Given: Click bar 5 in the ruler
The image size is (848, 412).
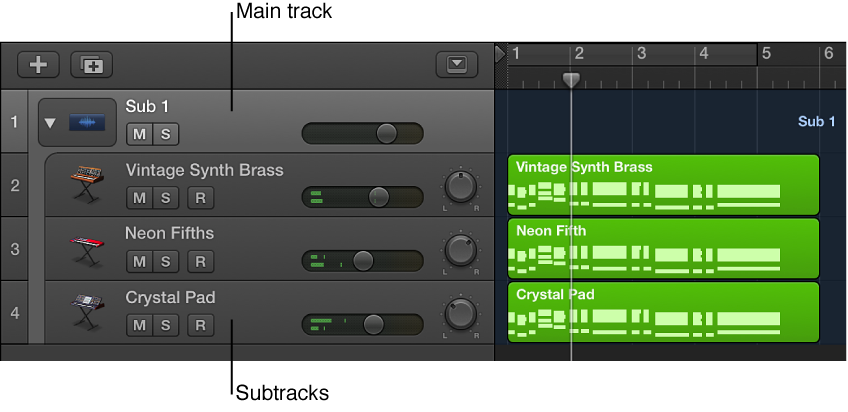Looking at the screenshot, I should pos(766,54).
